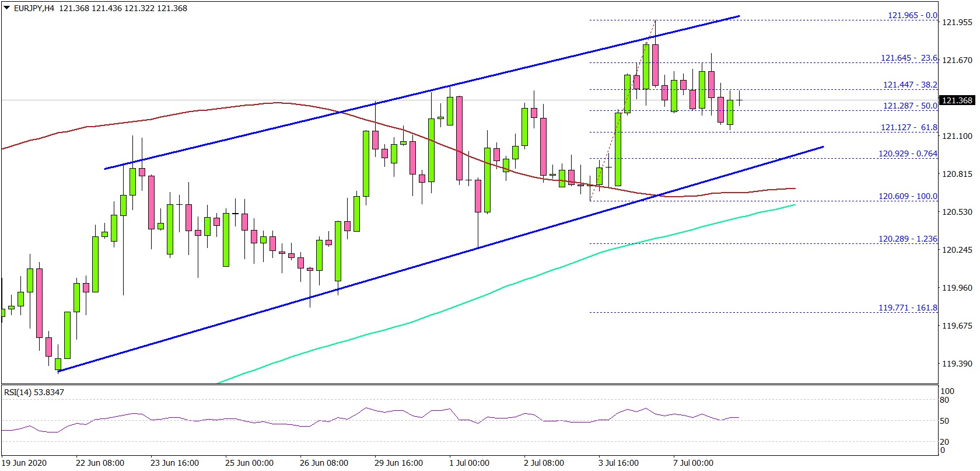This screenshot has width=980, height=471.
Task: Click the 121.955 price axis value
Action: click(957, 22)
